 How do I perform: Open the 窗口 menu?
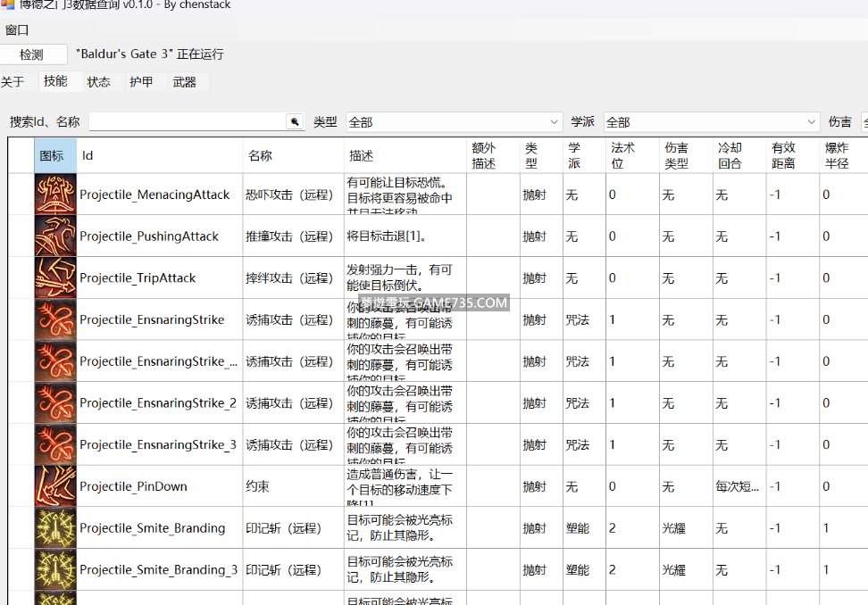click(x=17, y=29)
